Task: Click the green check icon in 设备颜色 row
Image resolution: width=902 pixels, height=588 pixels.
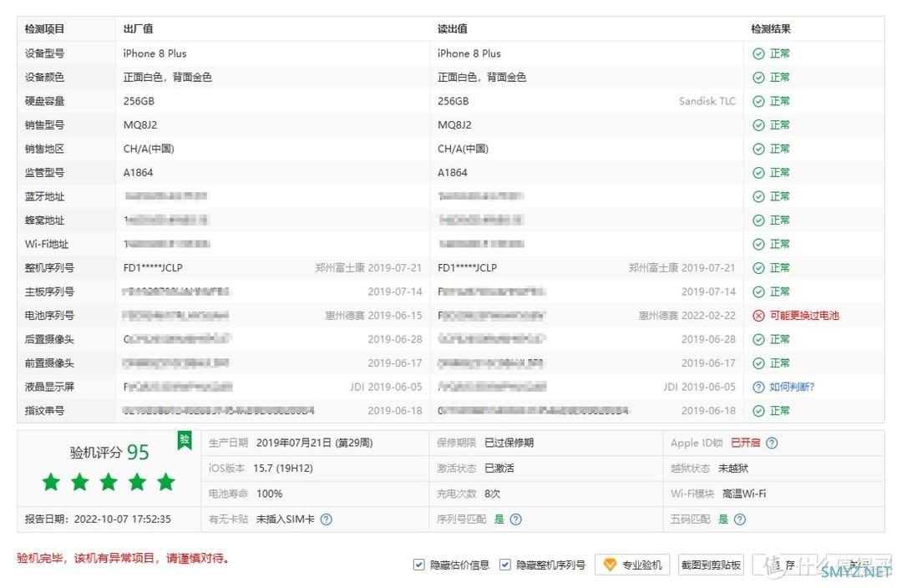Action: click(x=758, y=77)
